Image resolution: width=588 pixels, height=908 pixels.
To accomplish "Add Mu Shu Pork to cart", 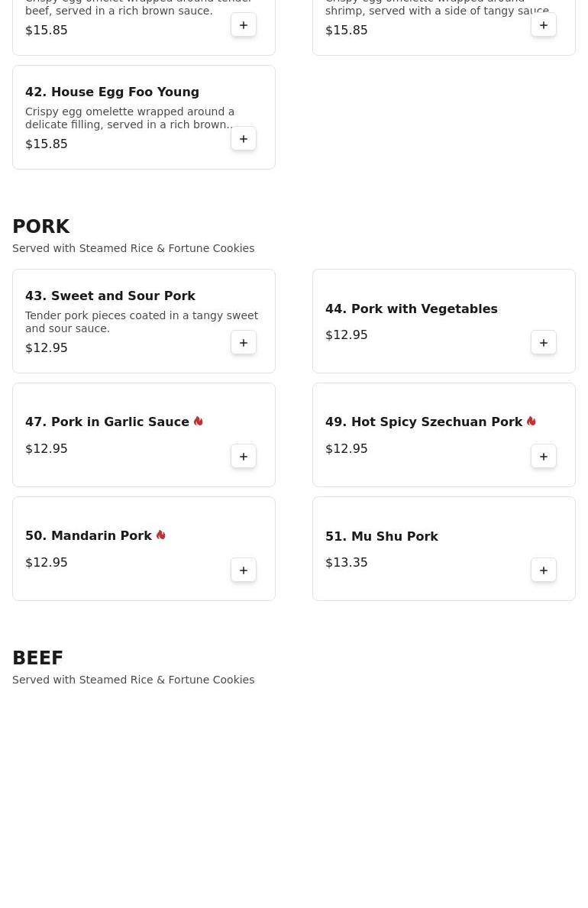I will 544,570.
